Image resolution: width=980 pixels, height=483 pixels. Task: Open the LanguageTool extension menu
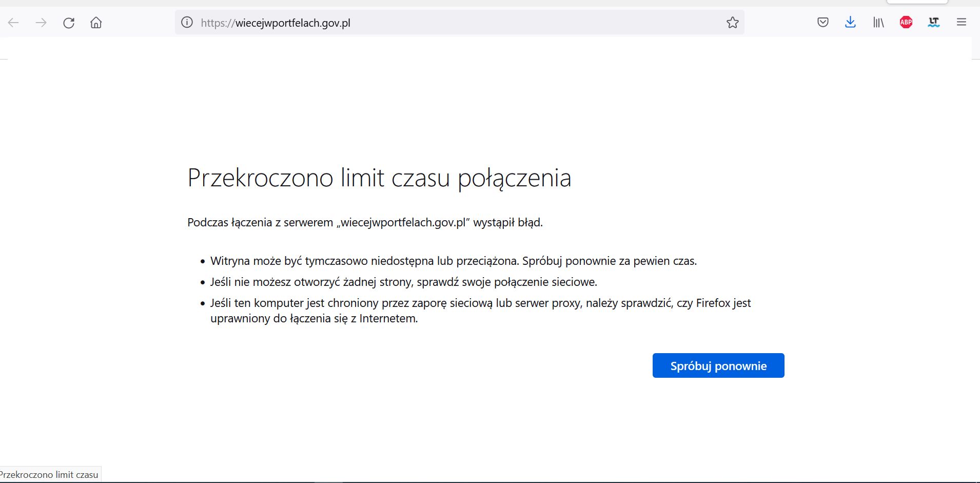click(x=934, y=22)
